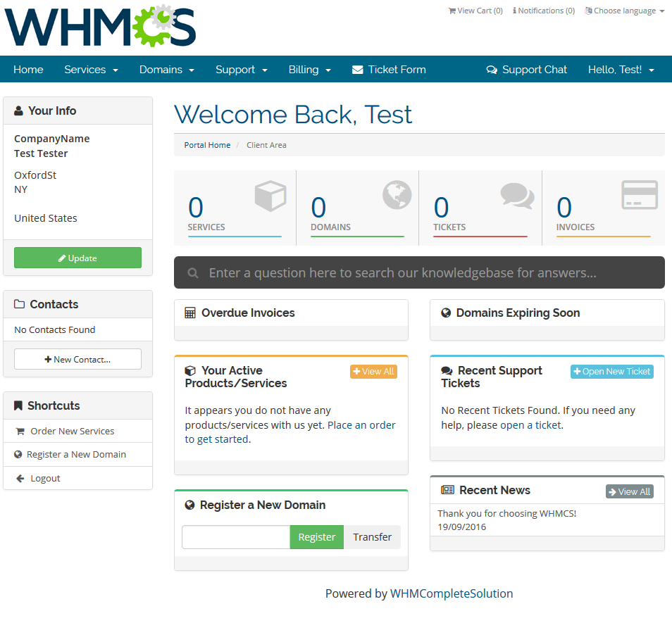Select Register a New Domain shortcut

(x=77, y=454)
